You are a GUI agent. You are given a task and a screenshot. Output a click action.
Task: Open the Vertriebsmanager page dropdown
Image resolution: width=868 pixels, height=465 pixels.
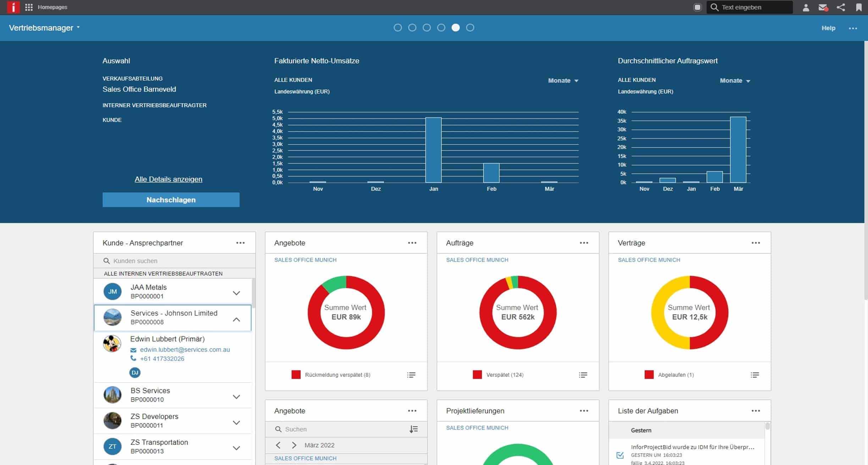tap(44, 28)
